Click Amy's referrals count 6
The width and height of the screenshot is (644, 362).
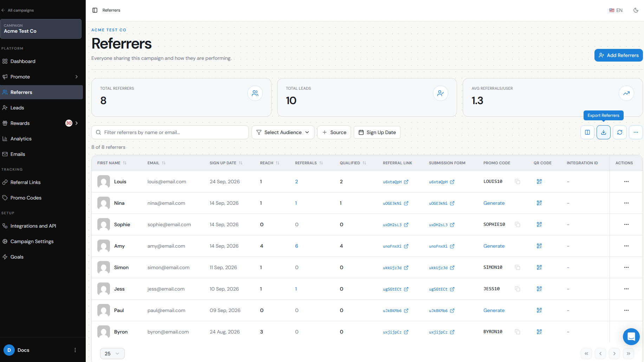297,246
